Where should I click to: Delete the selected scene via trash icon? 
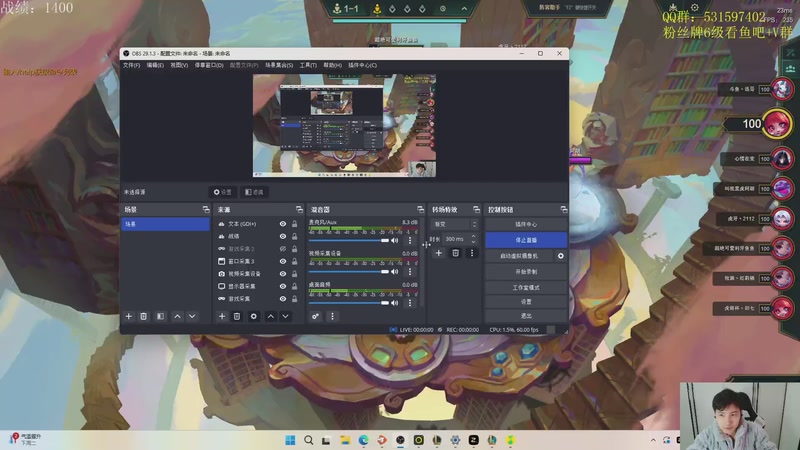click(143, 316)
